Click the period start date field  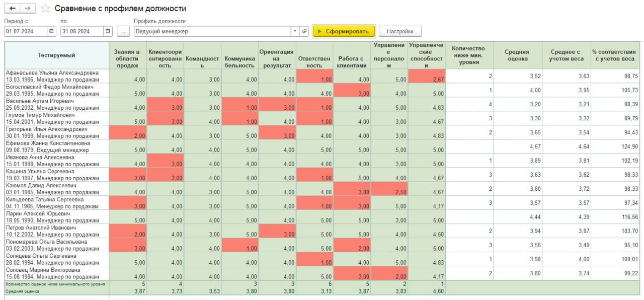point(25,31)
